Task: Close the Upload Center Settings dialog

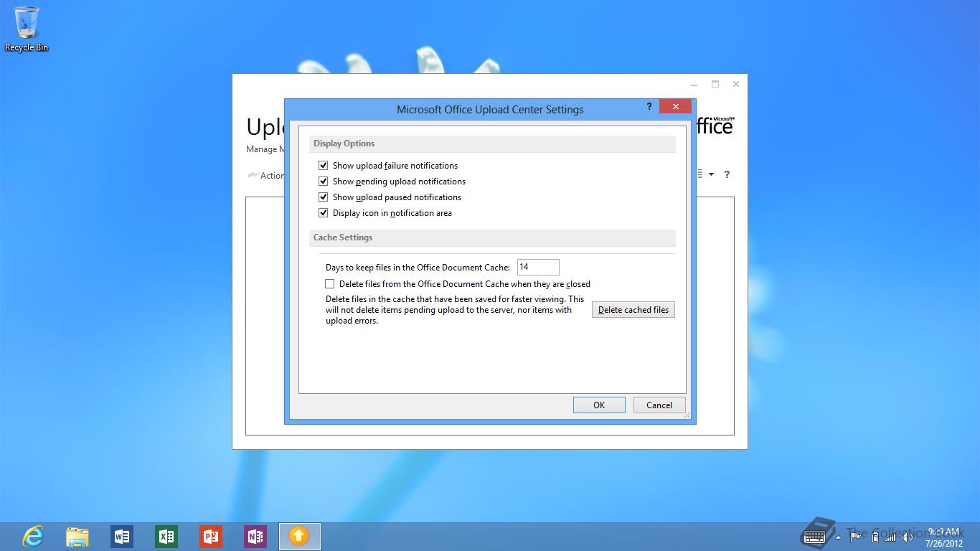Action: pos(675,106)
